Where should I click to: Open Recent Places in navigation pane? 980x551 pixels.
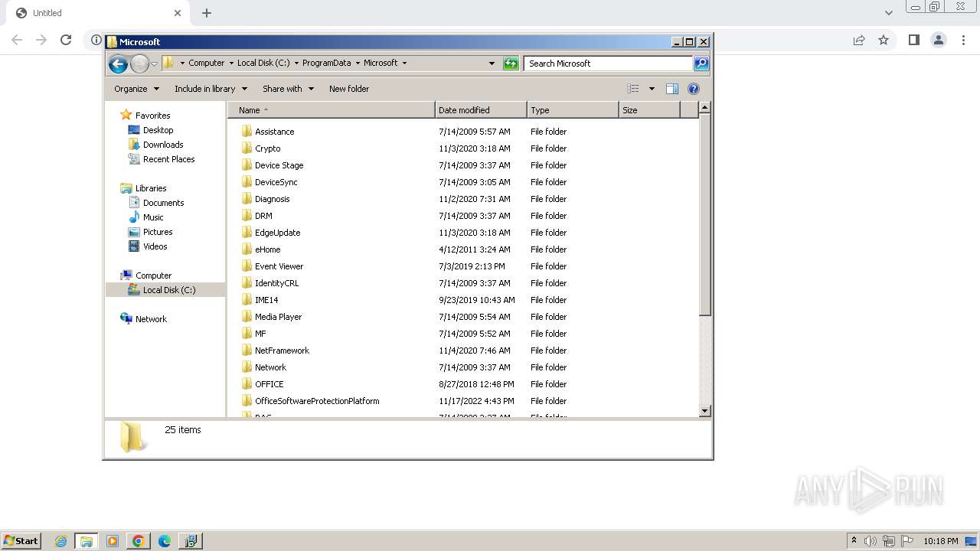coord(168,159)
